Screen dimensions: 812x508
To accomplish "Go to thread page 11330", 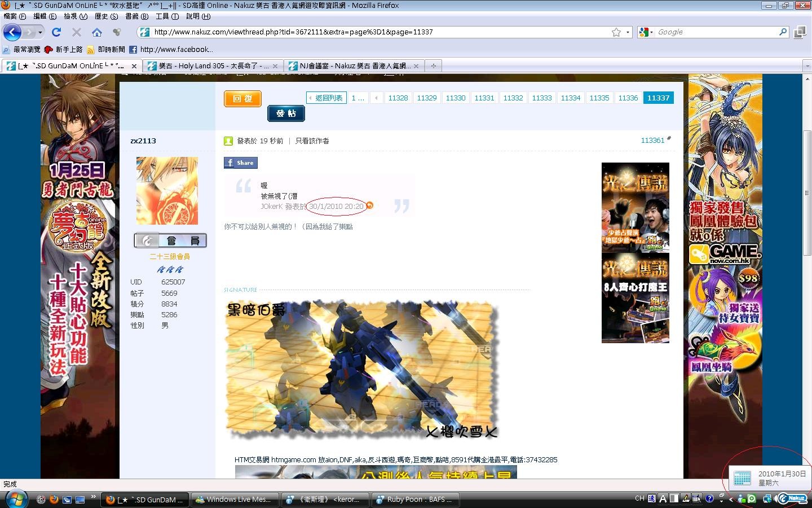I will (456, 98).
